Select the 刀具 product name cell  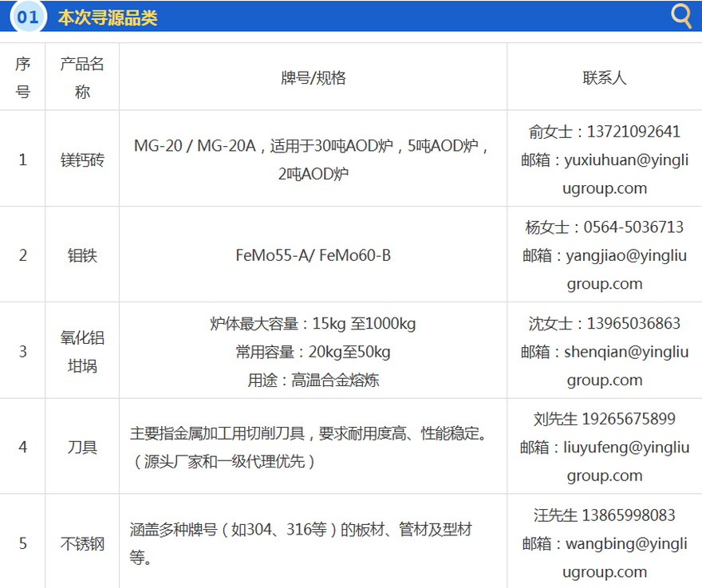pyautogui.click(x=82, y=447)
